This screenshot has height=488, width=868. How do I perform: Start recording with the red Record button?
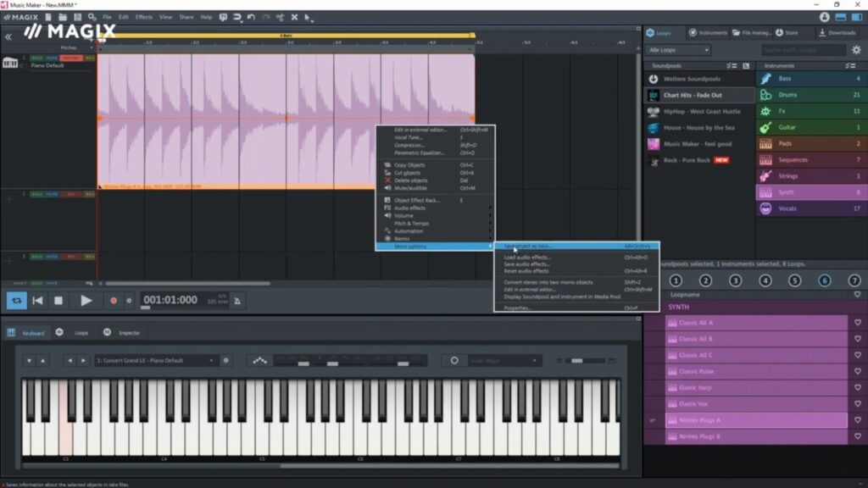[114, 301]
